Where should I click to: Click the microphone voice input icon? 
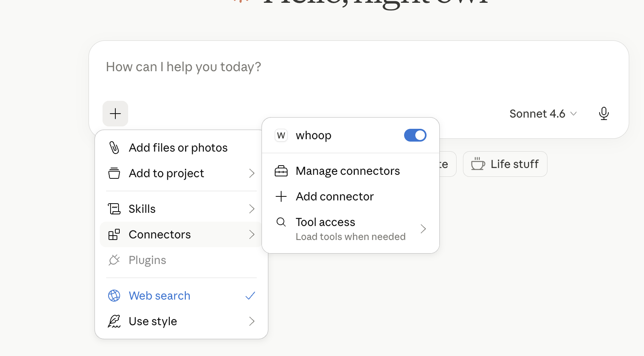[x=604, y=114]
